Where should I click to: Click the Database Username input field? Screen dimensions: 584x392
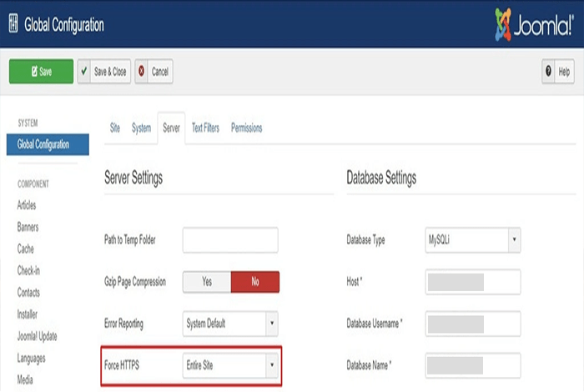tap(473, 322)
